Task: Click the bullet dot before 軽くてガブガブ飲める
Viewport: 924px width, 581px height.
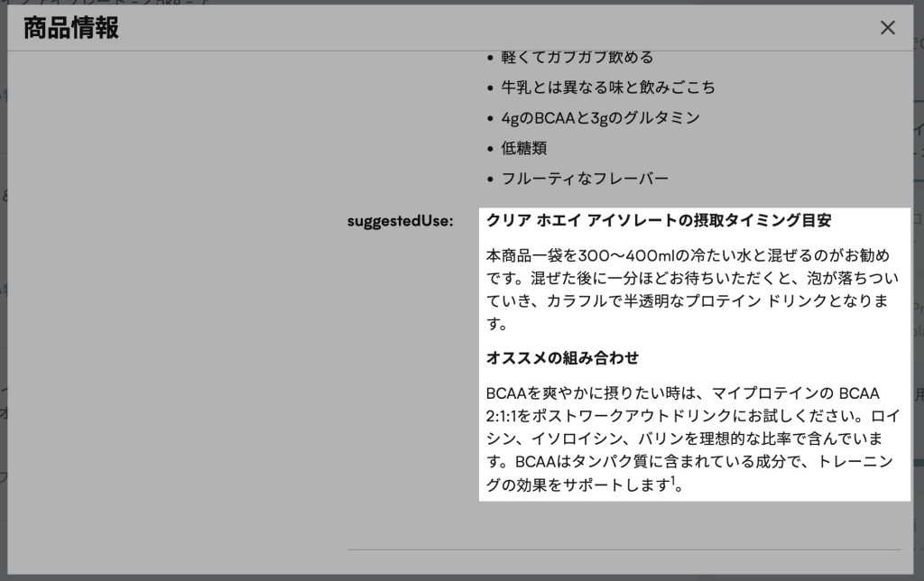Action: [490, 58]
